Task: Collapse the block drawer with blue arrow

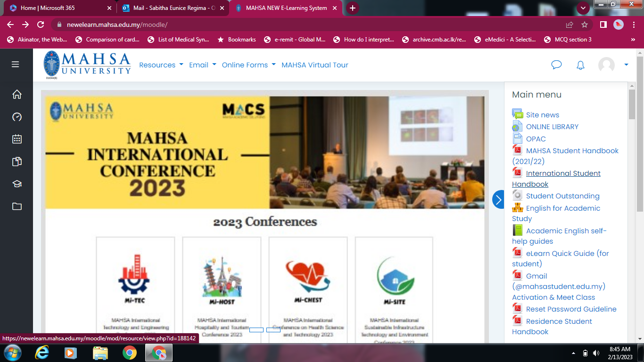Action: [498, 199]
